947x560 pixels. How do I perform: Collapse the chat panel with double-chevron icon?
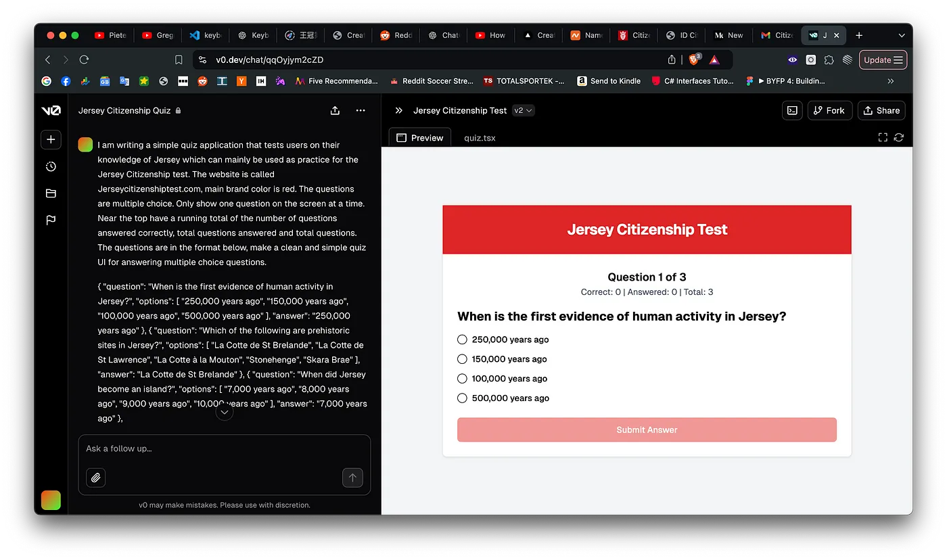click(x=399, y=110)
